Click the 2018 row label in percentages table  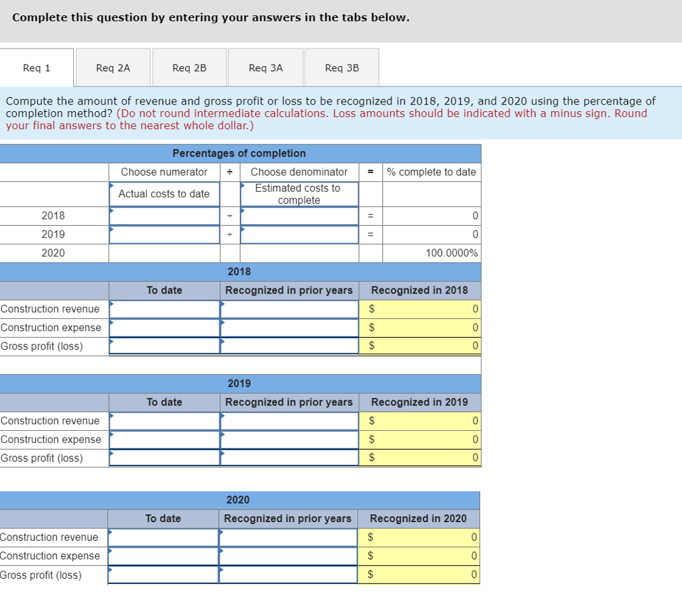coord(53,216)
